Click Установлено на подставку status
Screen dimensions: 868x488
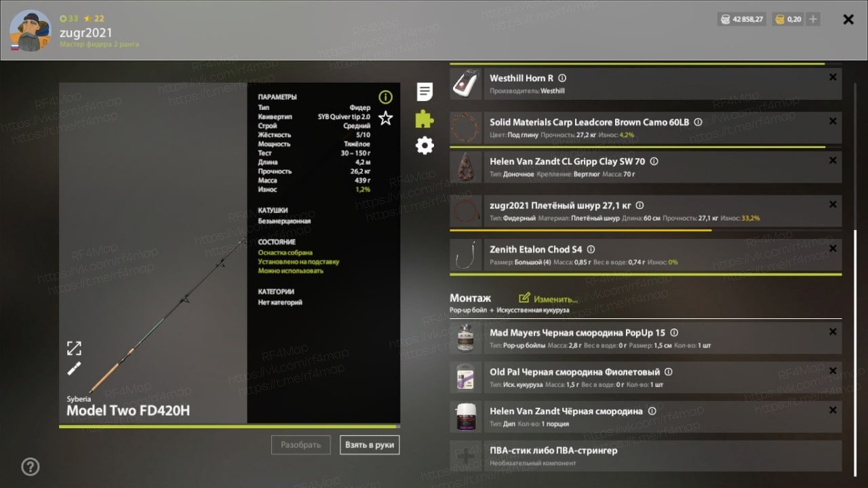(x=298, y=261)
